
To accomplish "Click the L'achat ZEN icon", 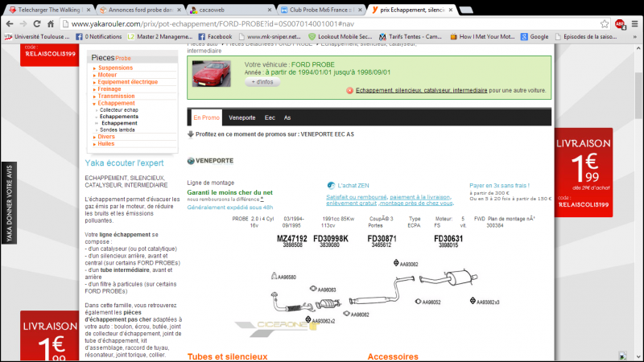I will [331, 186].
